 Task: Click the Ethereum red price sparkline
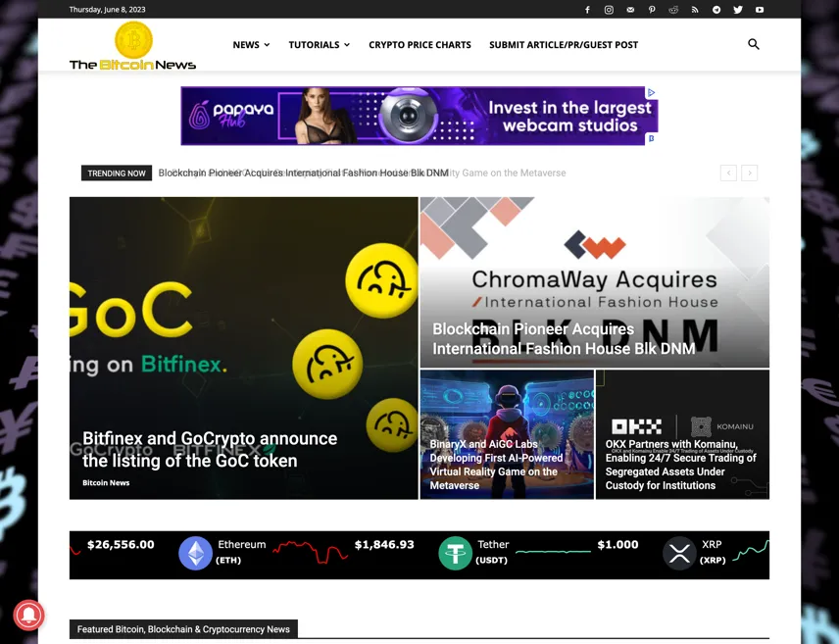point(311,552)
